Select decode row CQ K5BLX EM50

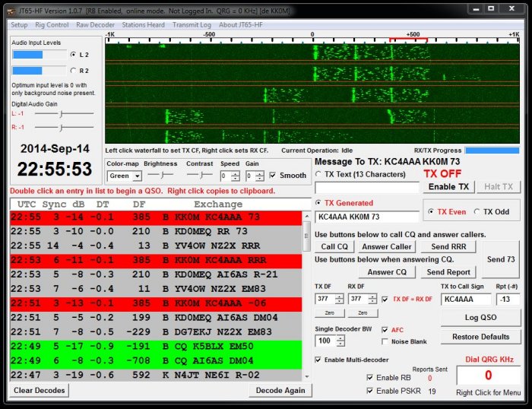pos(156,347)
